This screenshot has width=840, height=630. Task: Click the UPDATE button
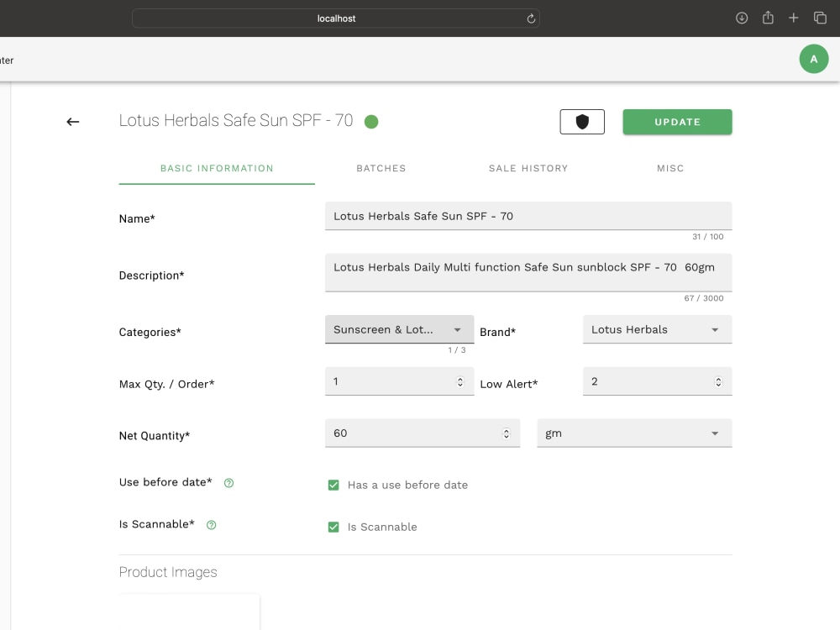[677, 122]
